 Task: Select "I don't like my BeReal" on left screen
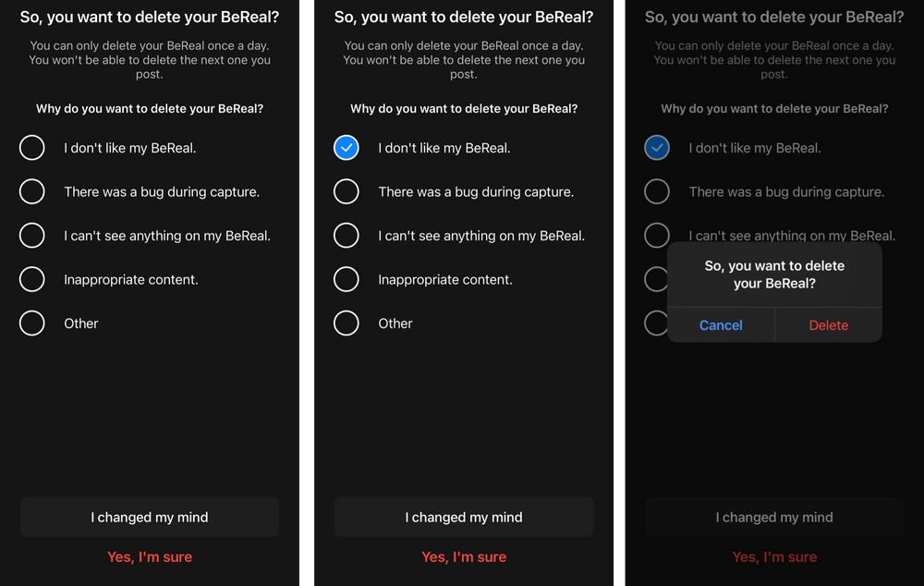pos(32,148)
